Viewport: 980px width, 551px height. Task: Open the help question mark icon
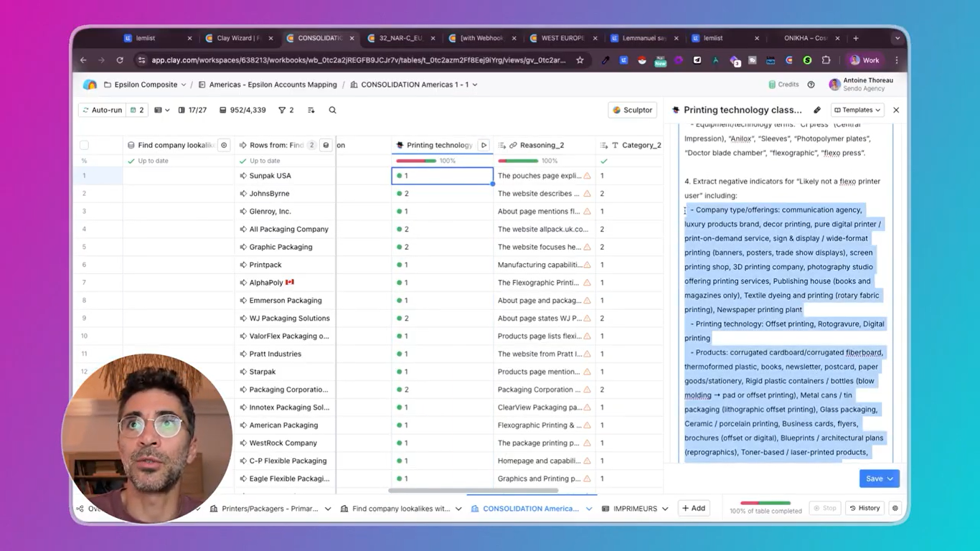(x=811, y=85)
